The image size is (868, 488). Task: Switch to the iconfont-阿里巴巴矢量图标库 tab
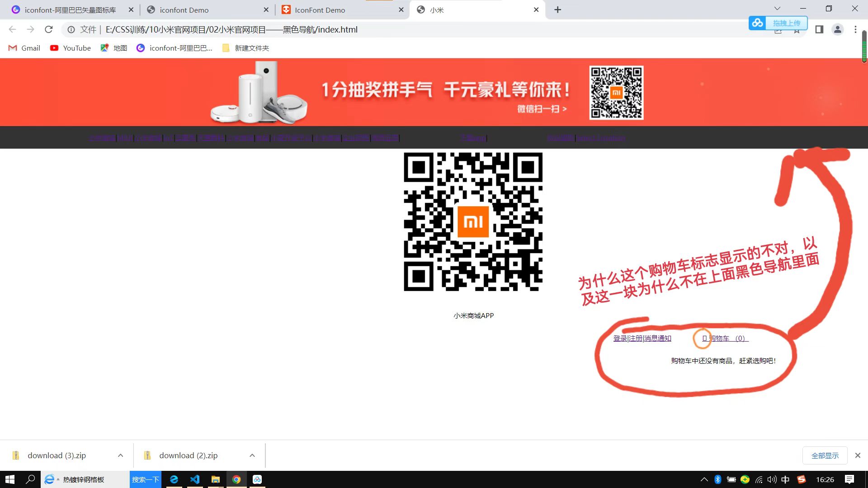(70, 10)
